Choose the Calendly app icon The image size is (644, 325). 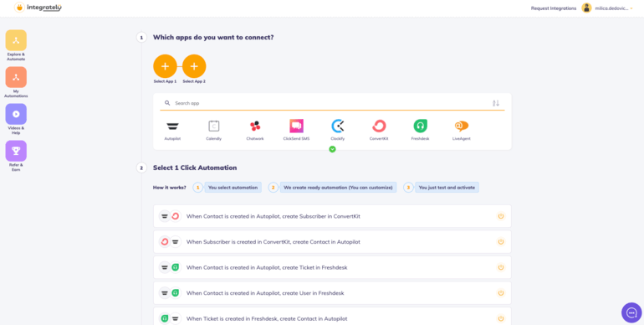coord(213,126)
